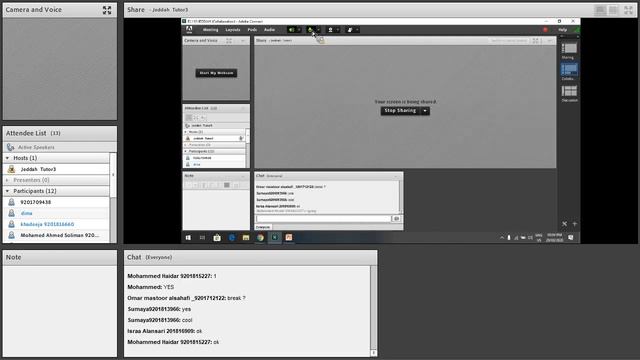Viewport: 640px width, 360px height.
Task: Open Windows Start menu in shared taskbar
Action: tap(188, 238)
